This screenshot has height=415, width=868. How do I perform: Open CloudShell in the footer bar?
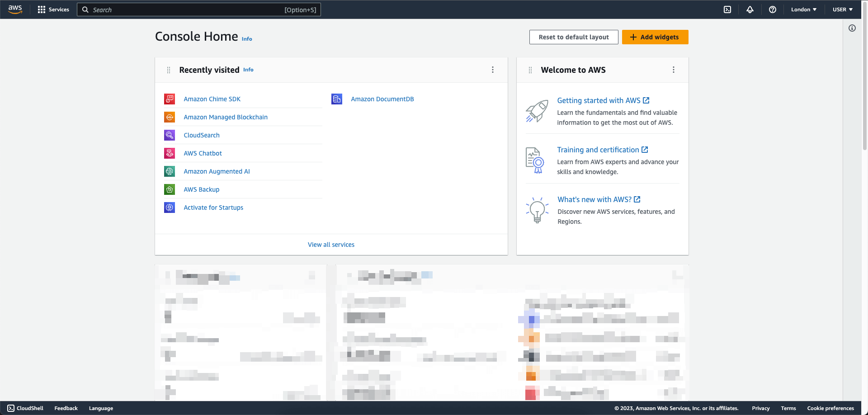[25, 408]
